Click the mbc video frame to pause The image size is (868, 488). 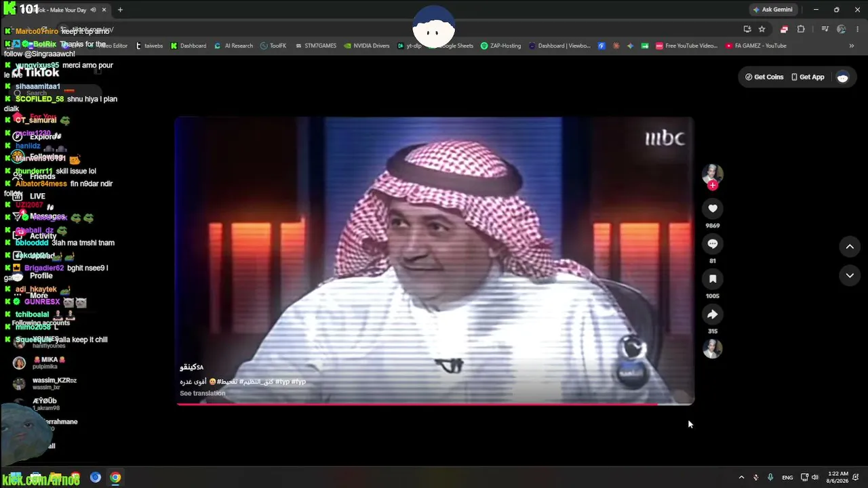[x=435, y=261]
